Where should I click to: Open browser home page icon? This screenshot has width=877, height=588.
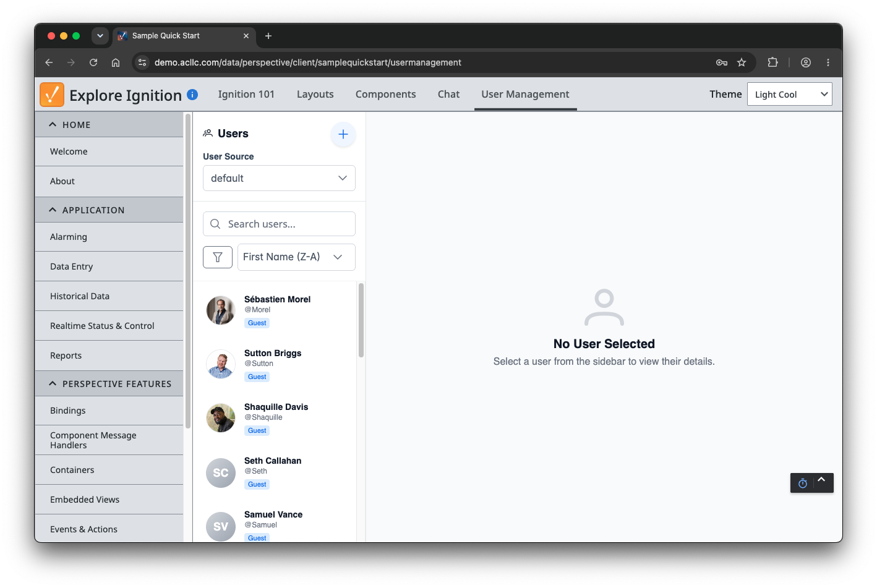pyautogui.click(x=116, y=62)
